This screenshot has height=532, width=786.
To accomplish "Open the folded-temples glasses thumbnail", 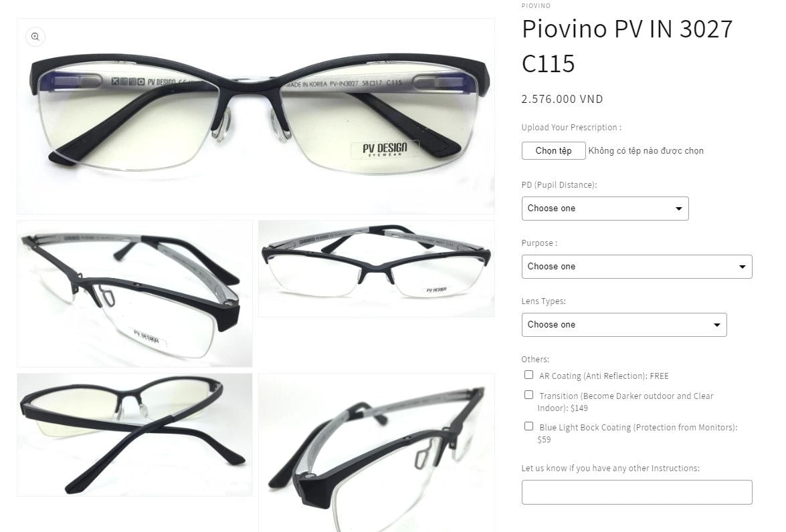I will 134,435.
